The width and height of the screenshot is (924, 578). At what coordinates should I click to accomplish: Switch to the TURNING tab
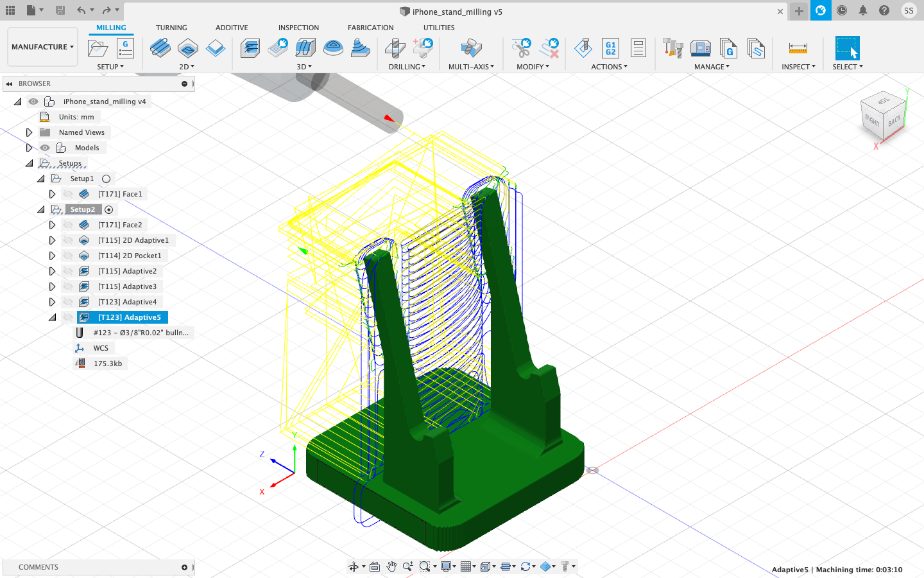tap(171, 28)
